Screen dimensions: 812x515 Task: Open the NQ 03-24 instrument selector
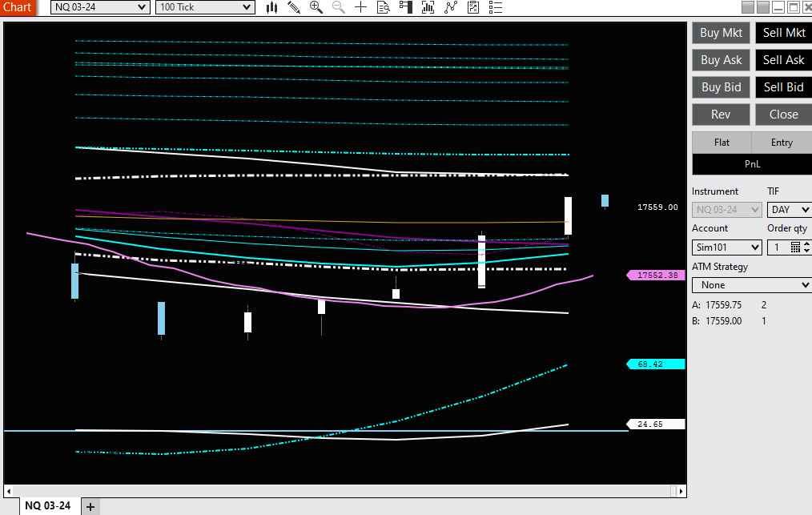[100, 7]
